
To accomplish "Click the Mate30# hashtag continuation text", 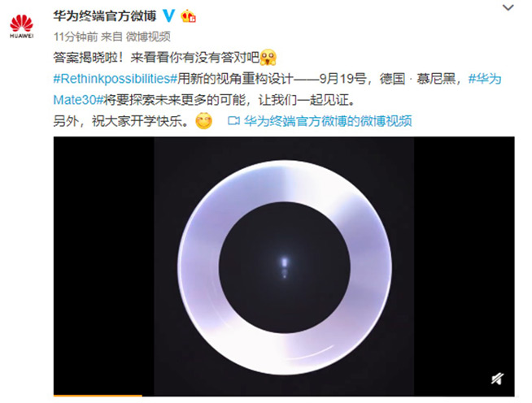I will (x=78, y=100).
